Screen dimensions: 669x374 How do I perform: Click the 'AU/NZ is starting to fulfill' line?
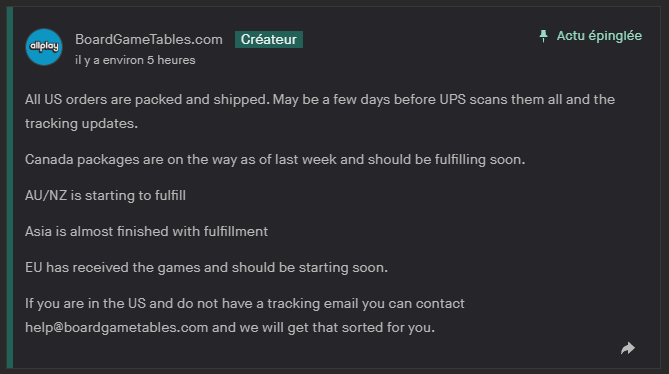pos(105,195)
